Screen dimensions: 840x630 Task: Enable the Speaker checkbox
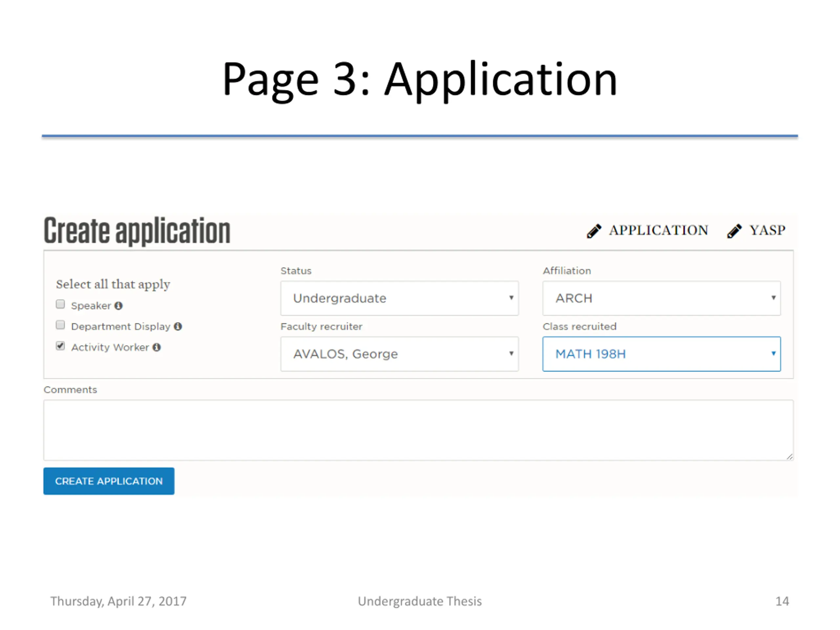(x=60, y=304)
